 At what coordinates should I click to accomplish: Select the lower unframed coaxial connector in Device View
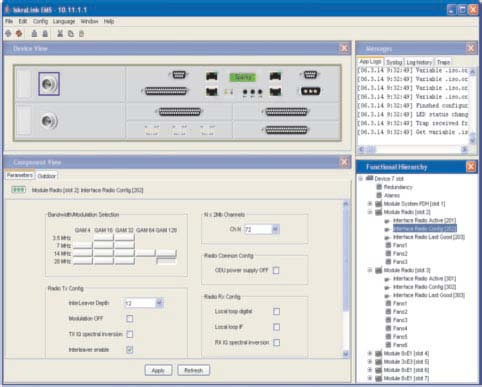tap(49, 121)
